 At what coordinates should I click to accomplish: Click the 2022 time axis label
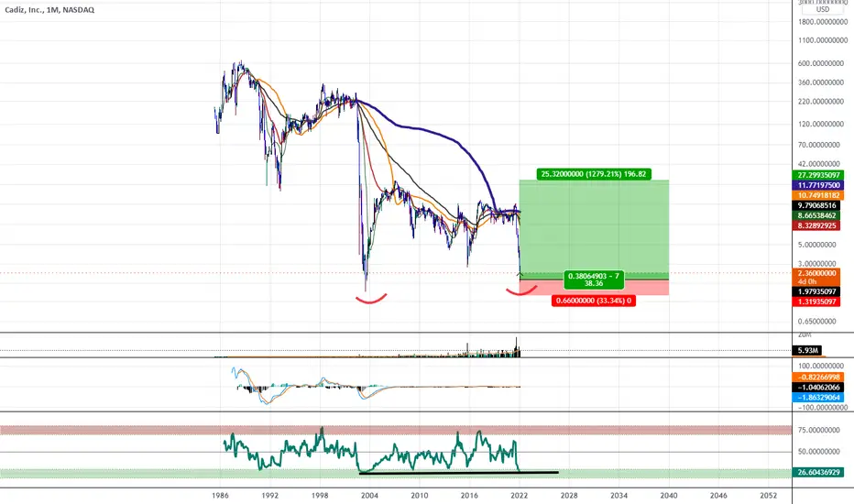pyautogui.click(x=519, y=496)
